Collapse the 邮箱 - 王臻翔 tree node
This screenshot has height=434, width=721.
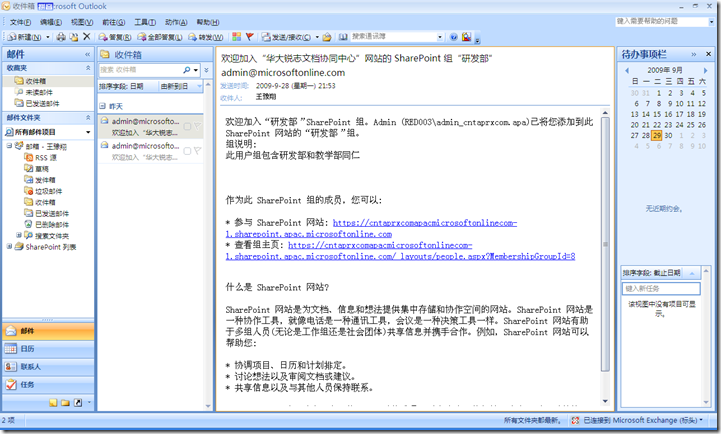click(x=9, y=146)
